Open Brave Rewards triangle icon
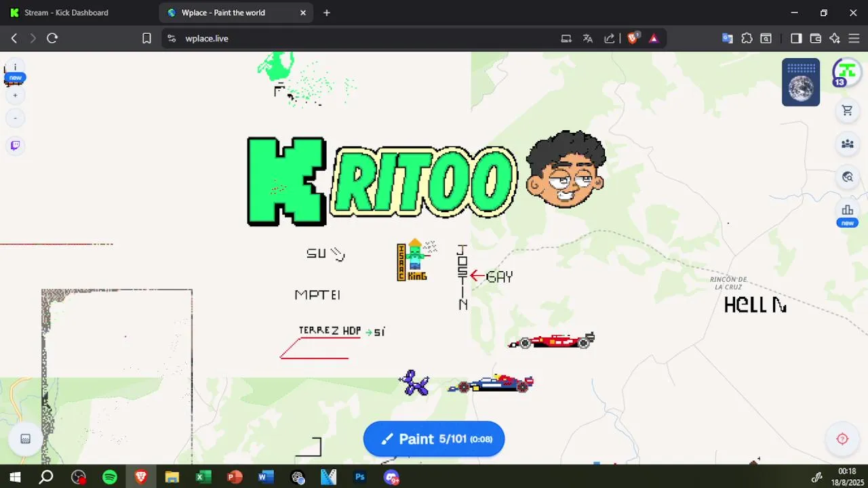 (654, 39)
